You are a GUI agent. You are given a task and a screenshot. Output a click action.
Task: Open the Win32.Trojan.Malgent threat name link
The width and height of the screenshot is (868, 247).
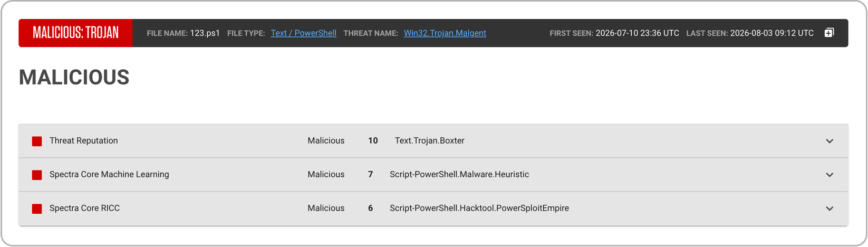tap(445, 33)
